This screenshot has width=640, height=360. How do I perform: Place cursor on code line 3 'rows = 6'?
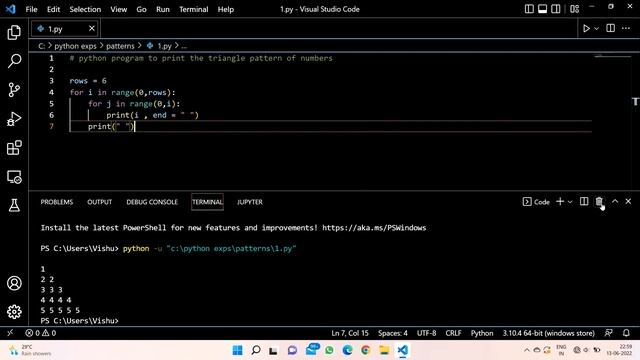coord(88,81)
